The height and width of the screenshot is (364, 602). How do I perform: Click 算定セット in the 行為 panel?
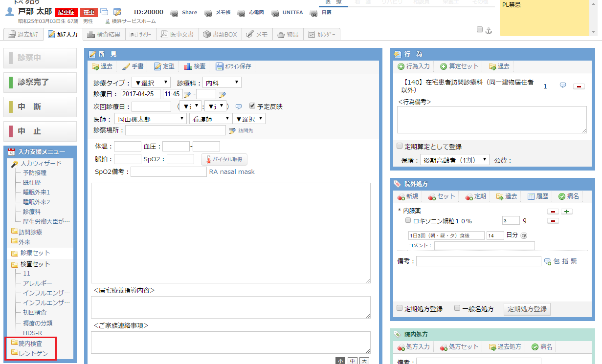pyautogui.click(x=459, y=66)
